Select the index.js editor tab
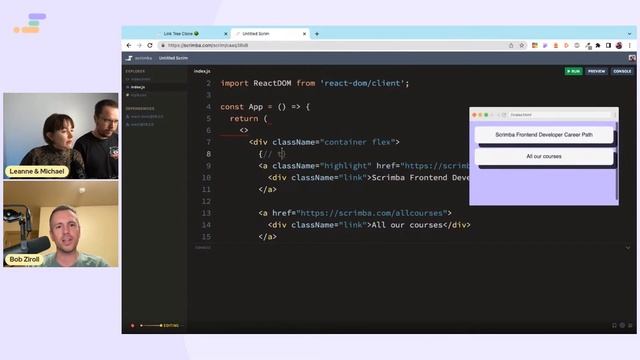The image size is (640, 360). tap(202, 71)
